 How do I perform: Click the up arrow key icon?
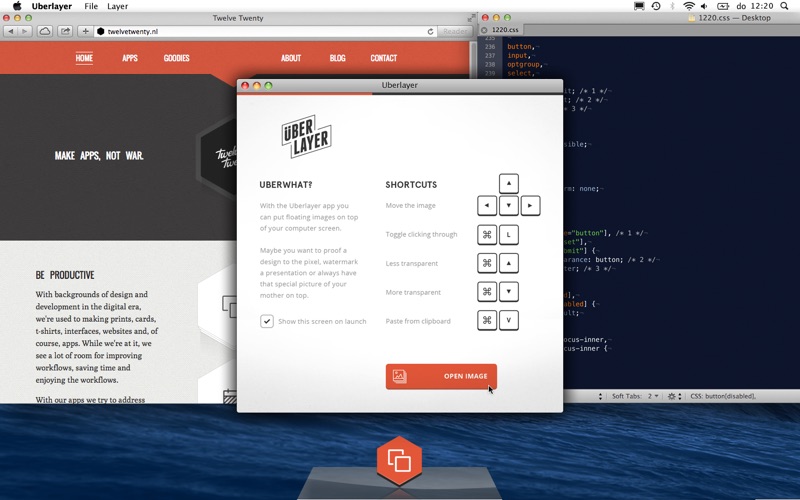coord(509,184)
